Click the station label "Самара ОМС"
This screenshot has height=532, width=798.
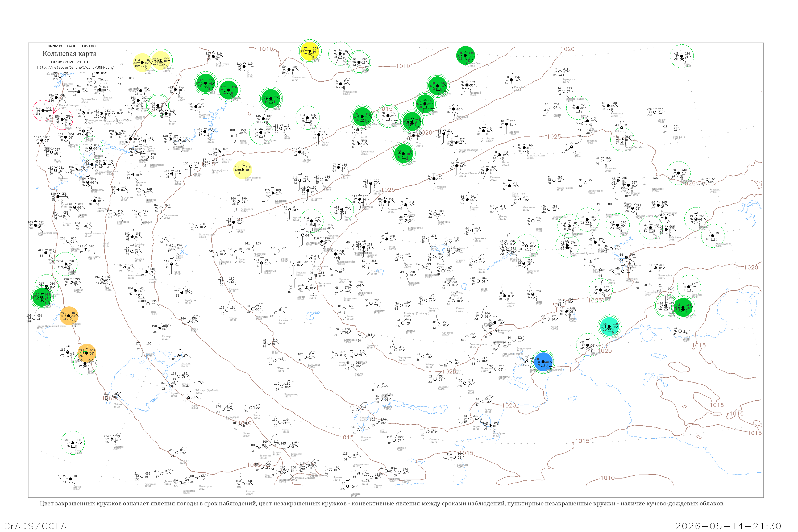click(97, 190)
